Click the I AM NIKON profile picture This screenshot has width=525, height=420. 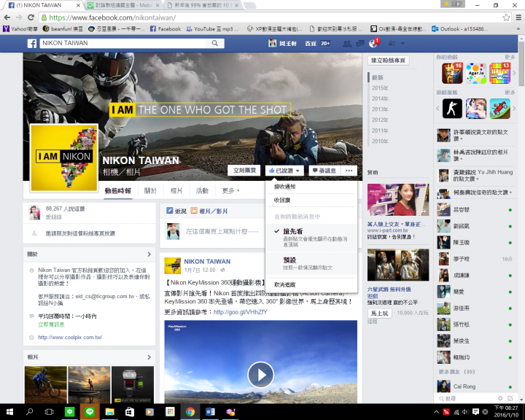coord(64,157)
